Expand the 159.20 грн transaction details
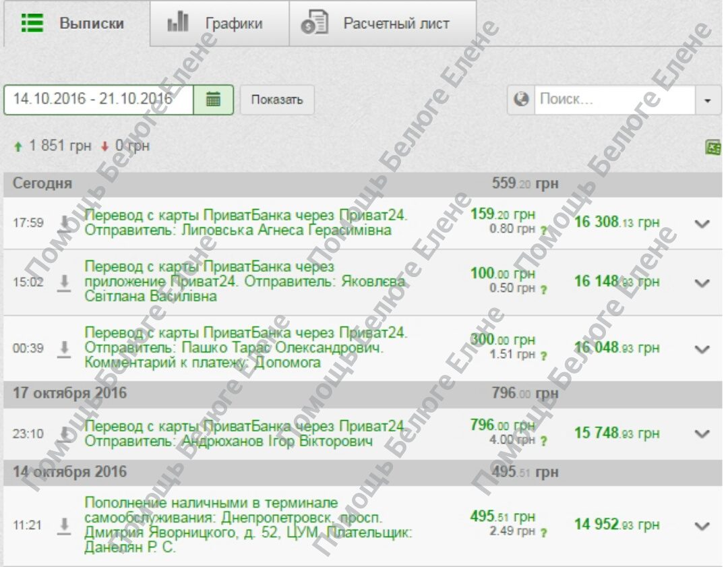 point(702,223)
